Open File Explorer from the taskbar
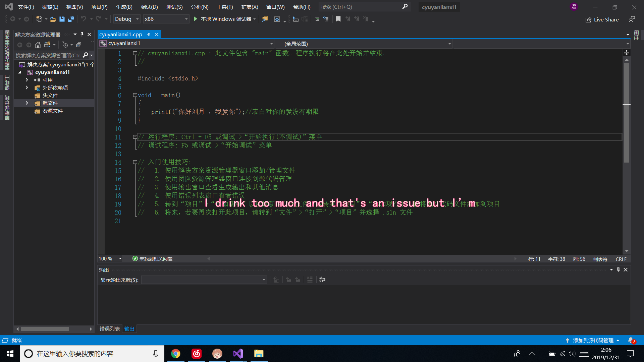This screenshot has height=362, width=644. [x=259, y=354]
